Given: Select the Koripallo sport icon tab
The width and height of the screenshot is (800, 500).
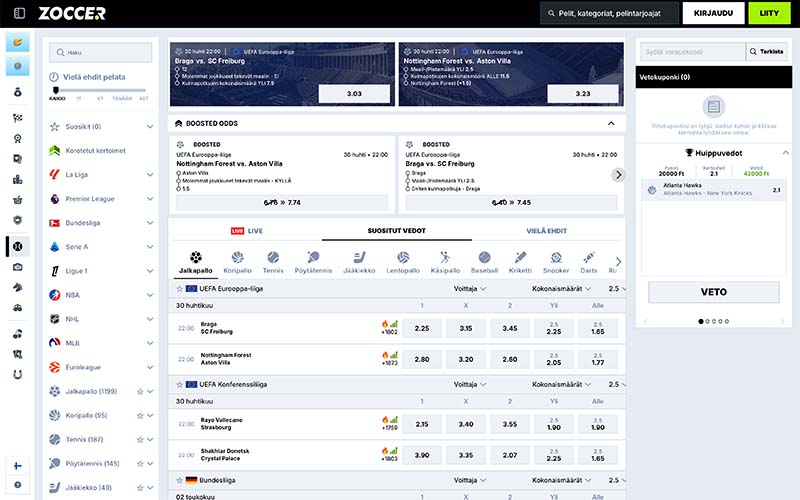Looking at the screenshot, I should click(x=238, y=263).
